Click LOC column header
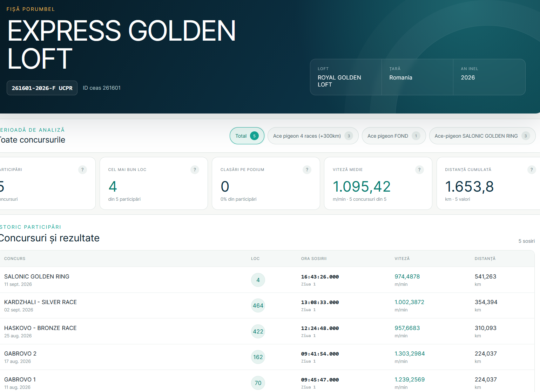Screen dimensions: 540x392 (x=255, y=259)
